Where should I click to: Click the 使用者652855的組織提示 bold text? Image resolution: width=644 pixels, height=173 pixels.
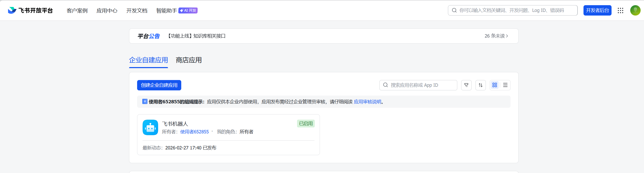point(177,102)
